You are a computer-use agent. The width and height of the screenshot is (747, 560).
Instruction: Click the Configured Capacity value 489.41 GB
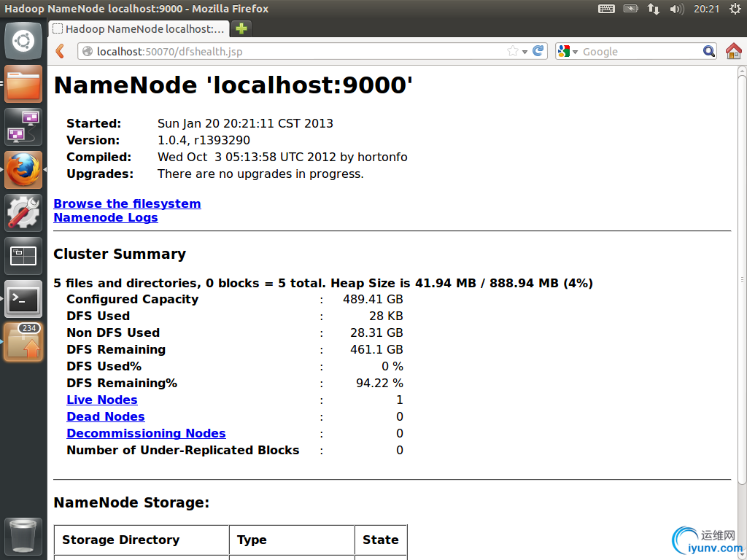[x=373, y=299]
